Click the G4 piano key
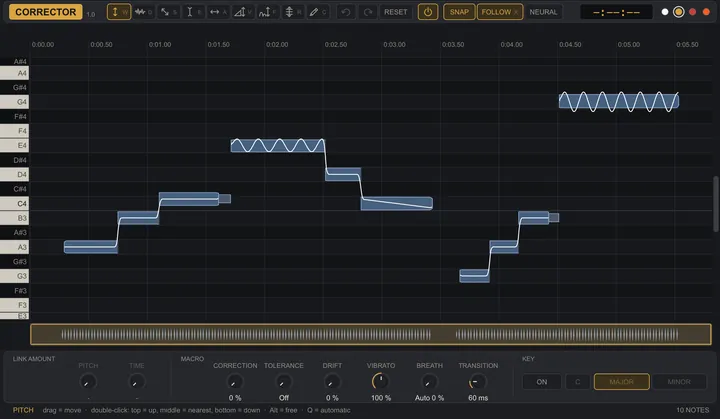This screenshot has height=419, width=720. coord(14,102)
